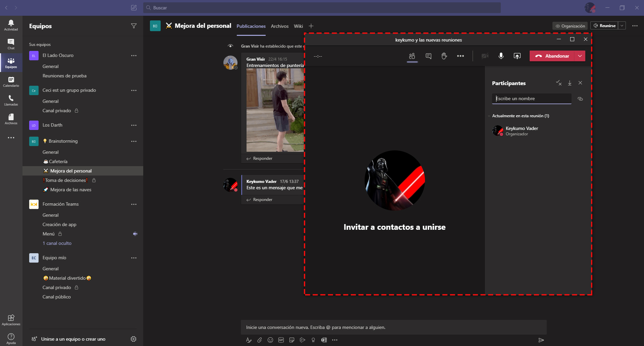The image size is (644, 346).
Task: Open Ceci est un grupo privado options
Action: (x=134, y=90)
